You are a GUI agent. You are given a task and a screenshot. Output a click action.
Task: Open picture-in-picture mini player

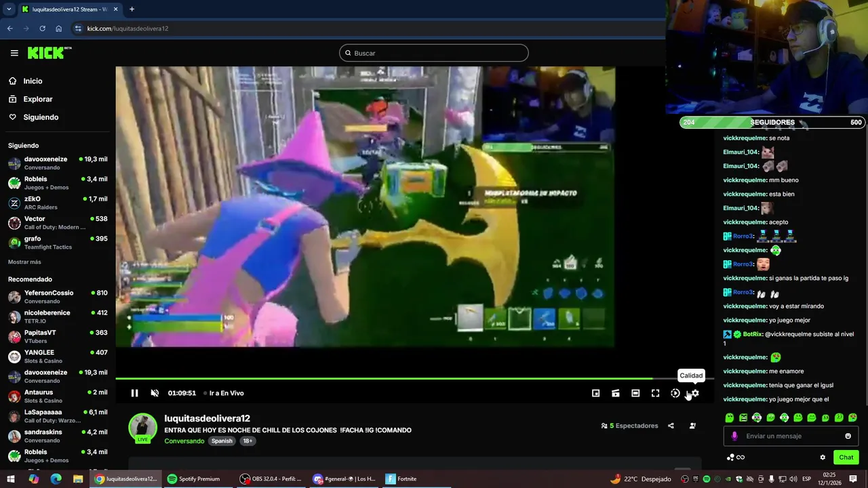[x=595, y=393]
